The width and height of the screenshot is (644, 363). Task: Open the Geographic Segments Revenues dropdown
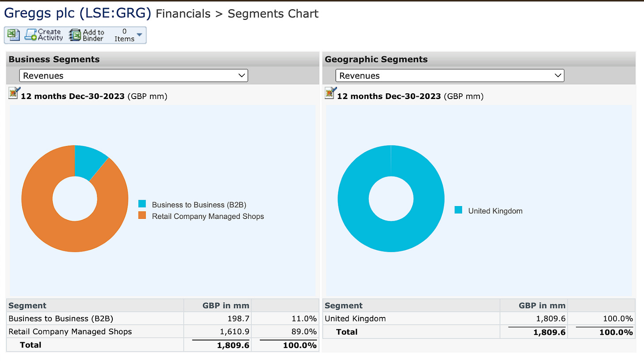click(x=450, y=76)
